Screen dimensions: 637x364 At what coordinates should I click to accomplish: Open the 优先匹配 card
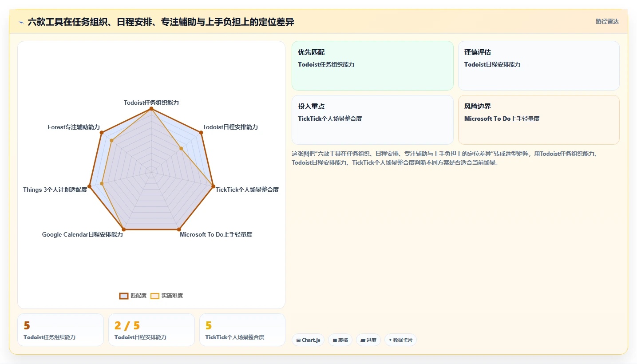pos(372,66)
